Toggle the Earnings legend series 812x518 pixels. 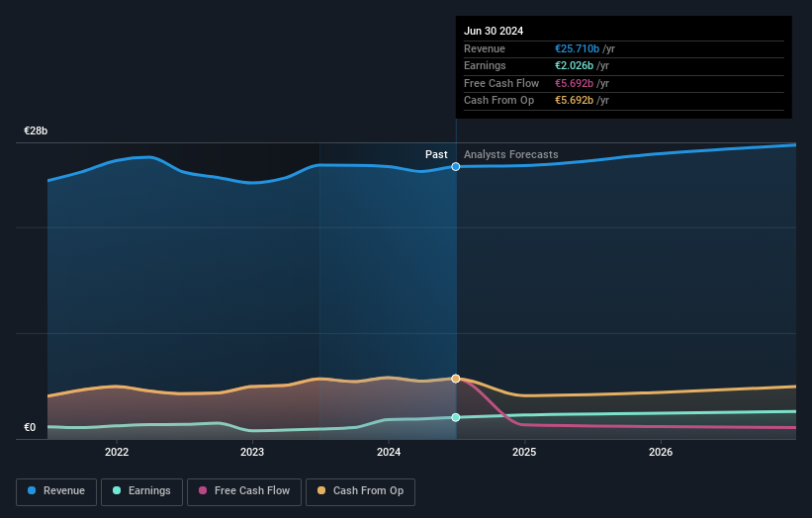141,491
